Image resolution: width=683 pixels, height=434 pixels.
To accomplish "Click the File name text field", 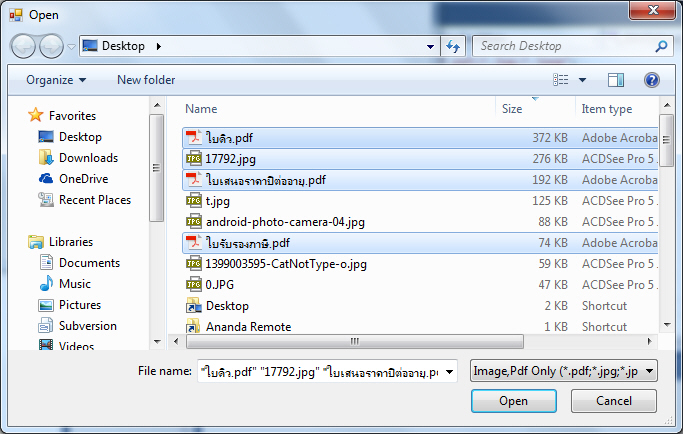I will [320, 371].
